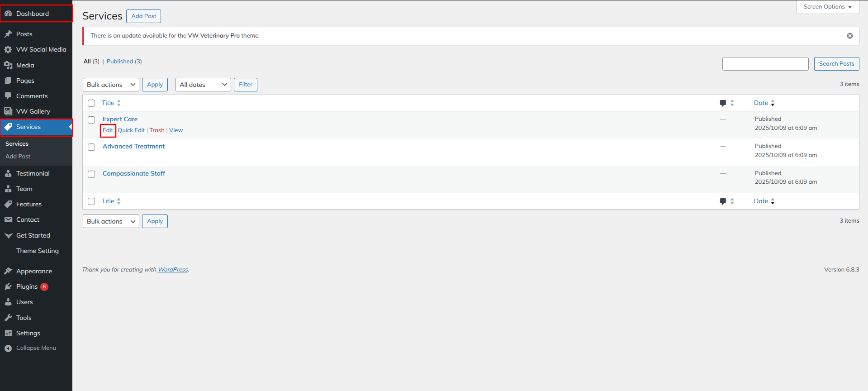Click the Collapse Menu arrow icon
868x391 pixels.
coord(8,348)
